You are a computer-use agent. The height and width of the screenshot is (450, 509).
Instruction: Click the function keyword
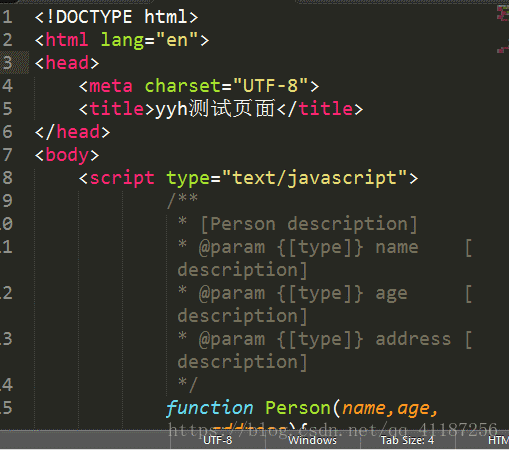210,408
